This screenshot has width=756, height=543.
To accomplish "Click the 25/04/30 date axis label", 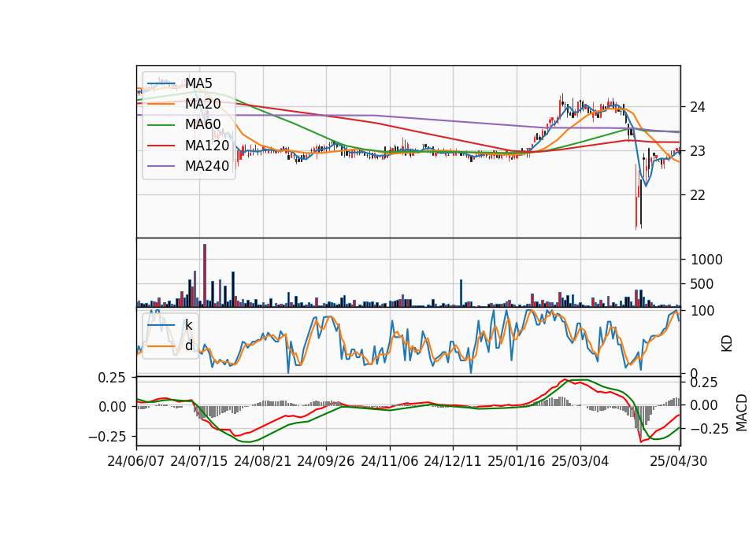I will 679,461.
